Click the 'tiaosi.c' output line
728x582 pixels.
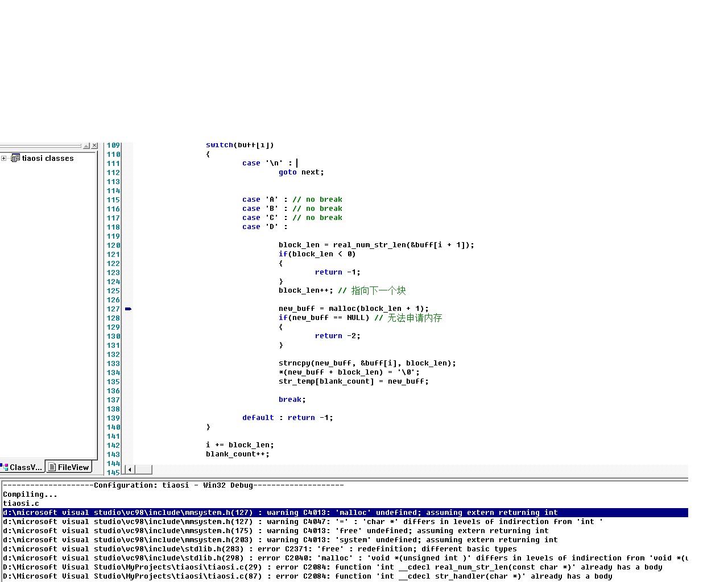21,504
